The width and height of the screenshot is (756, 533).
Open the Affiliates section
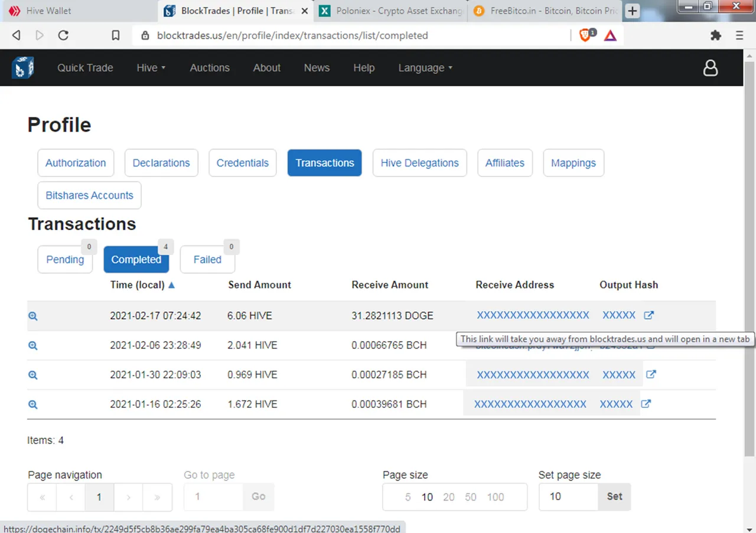click(x=505, y=163)
